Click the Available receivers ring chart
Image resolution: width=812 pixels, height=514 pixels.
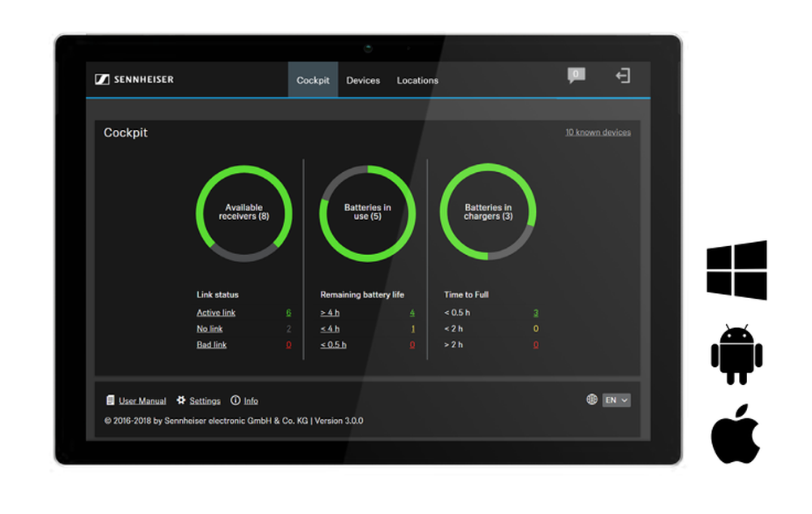[244, 213]
